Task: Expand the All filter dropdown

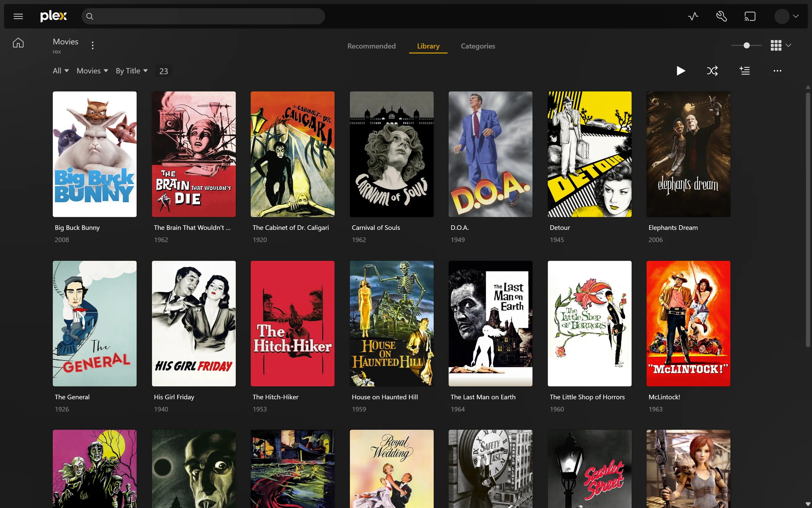Action: coord(61,71)
